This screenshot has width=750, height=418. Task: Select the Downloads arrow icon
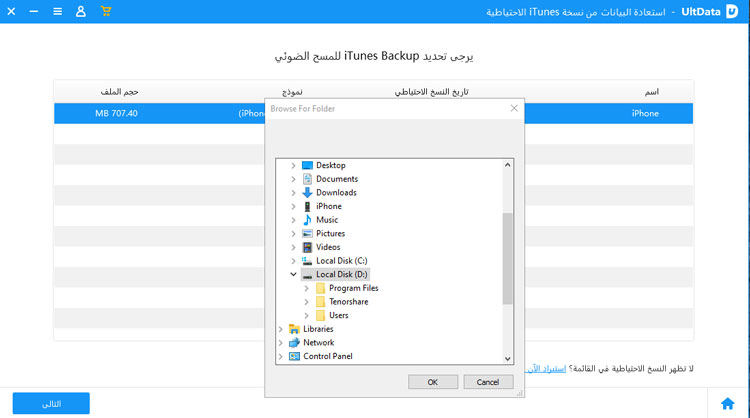coord(307,193)
